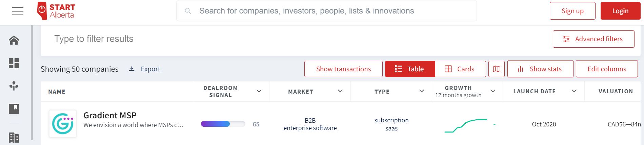Expand the Growth column dropdown
The image size is (644, 145).
click(493, 91)
